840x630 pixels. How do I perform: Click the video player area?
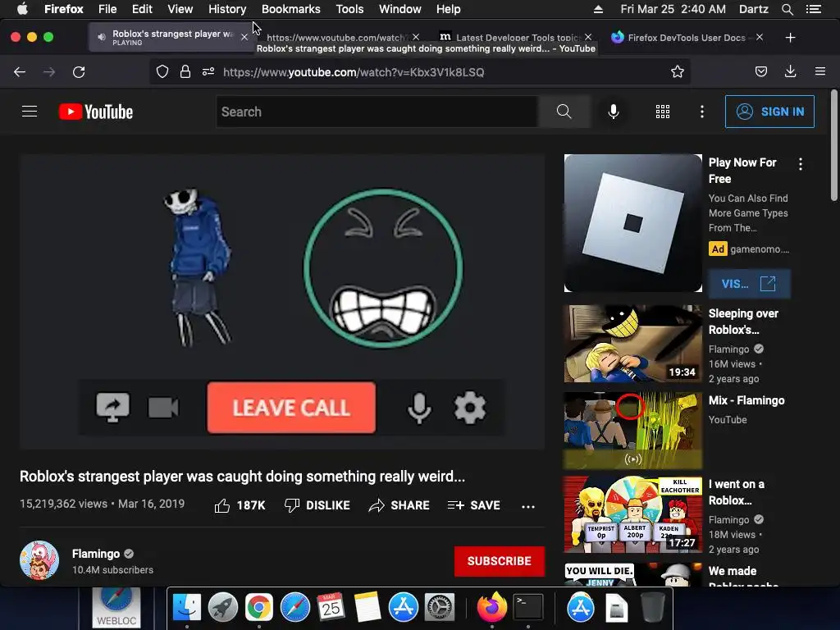pyautogui.click(x=282, y=302)
